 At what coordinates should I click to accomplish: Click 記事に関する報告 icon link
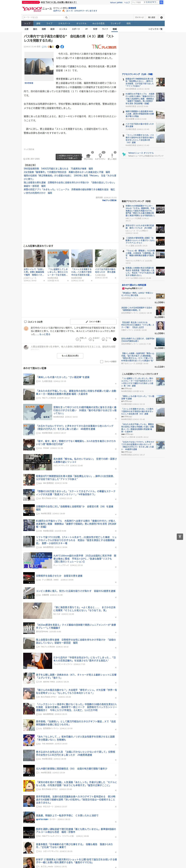[x=31, y=159]
